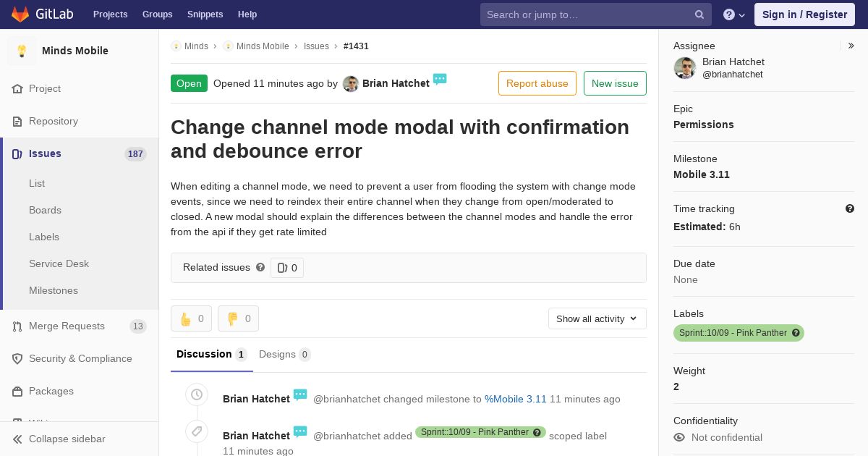Click the Repository file icon
868x456 pixels.
17,122
